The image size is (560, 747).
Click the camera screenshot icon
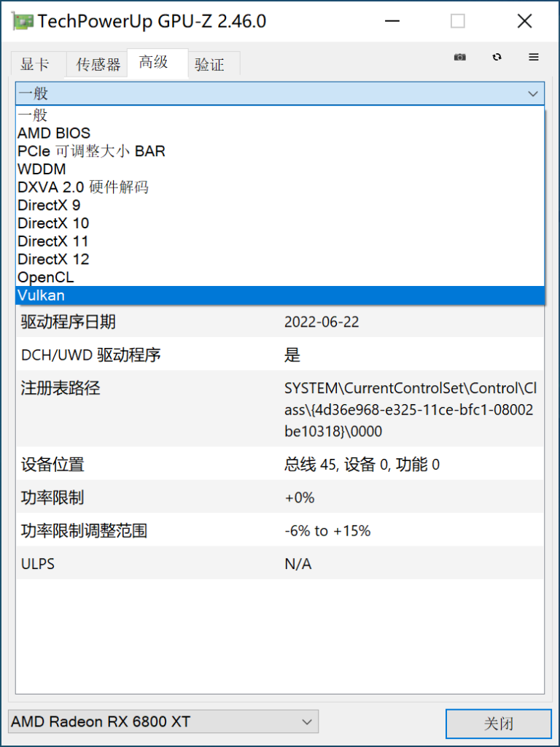pos(459,57)
